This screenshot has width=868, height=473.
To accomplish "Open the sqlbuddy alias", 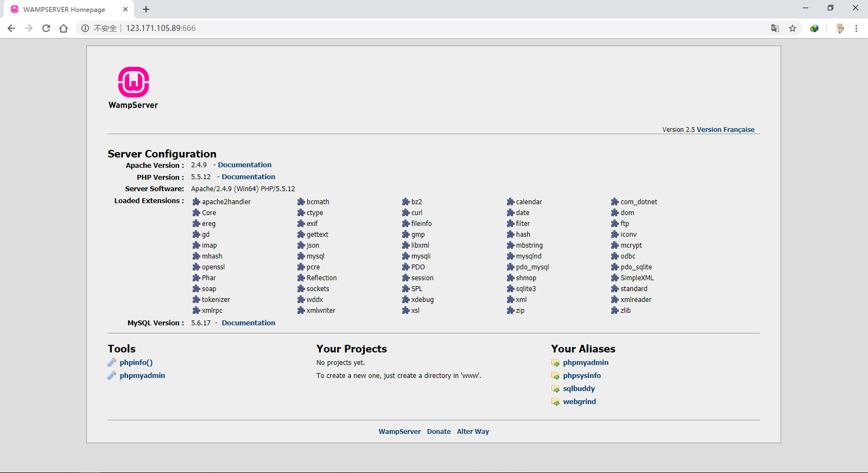I will click(579, 389).
